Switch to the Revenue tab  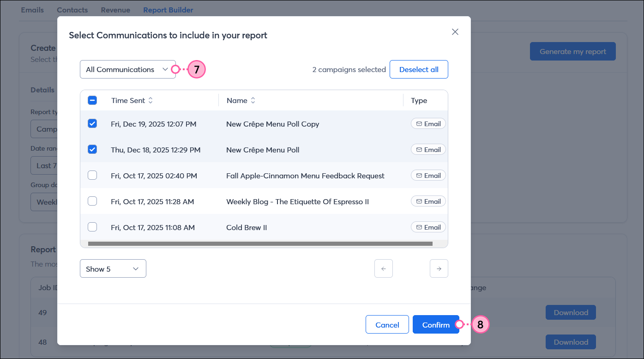(115, 10)
